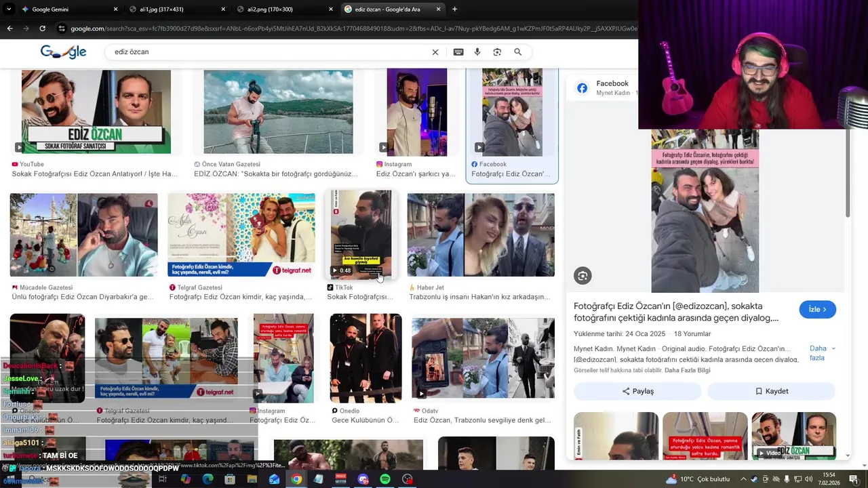This screenshot has height=488, width=868.
Task: Open a new browser tab with plus icon
Action: [454, 9]
